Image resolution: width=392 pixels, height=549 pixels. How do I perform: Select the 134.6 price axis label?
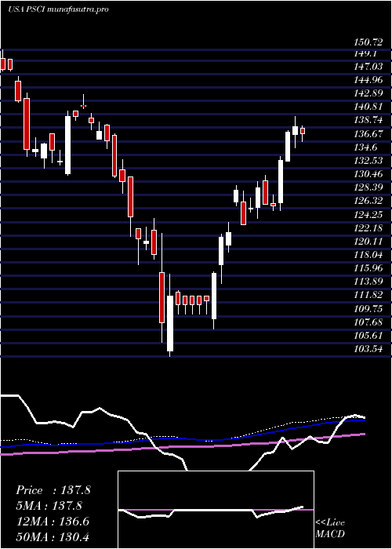pos(365,147)
